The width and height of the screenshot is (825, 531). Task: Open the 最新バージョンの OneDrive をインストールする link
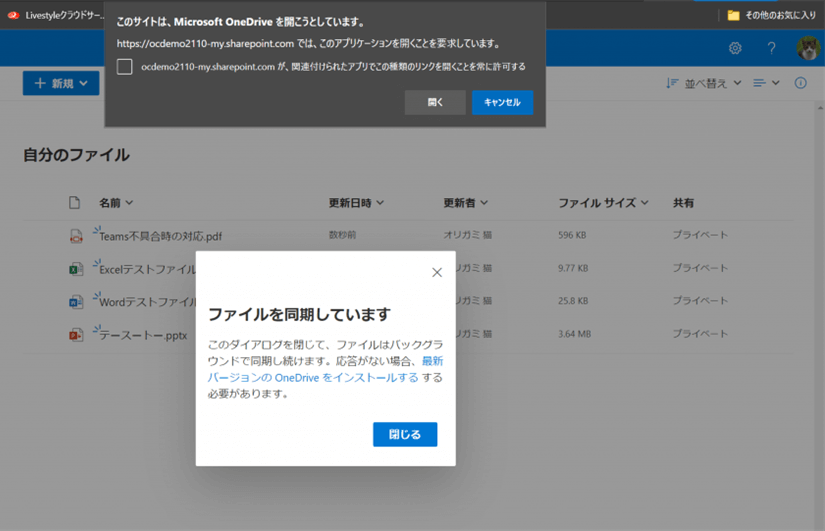[325, 369]
